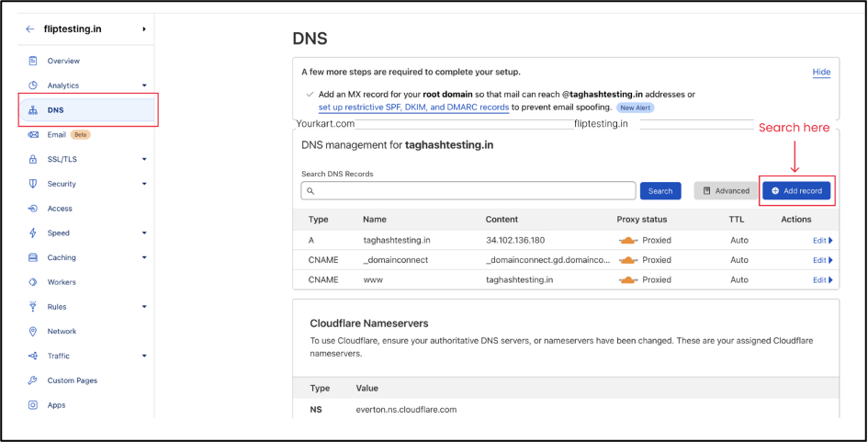Viewport: 868px width, 442px height.
Task: Expand the Caching submenu arrow
Action: (144, 257)
